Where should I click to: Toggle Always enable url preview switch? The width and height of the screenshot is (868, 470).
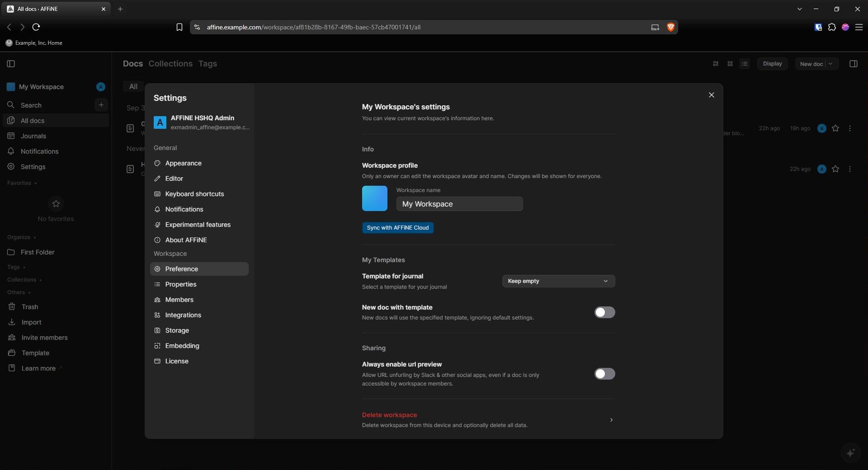click(604, 374)
